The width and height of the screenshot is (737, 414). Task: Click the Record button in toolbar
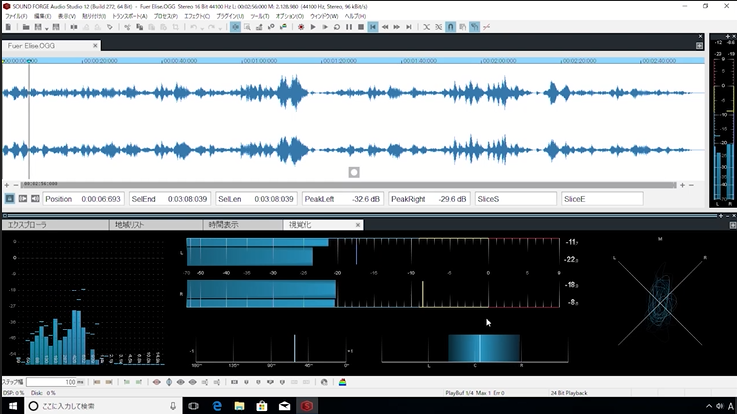coord(301,27)
